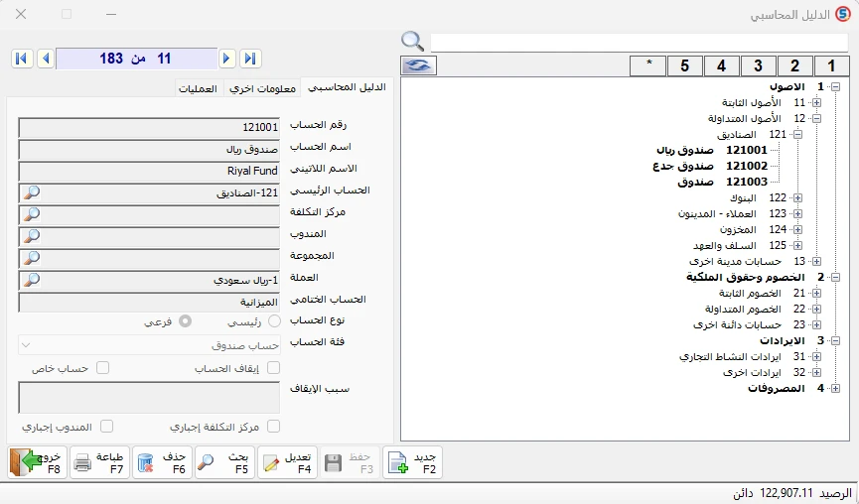Image resolution: width=859 pixels, height=504 pixels.
Task: Collapse the الايرادات node 3
Action: (835, 340)
